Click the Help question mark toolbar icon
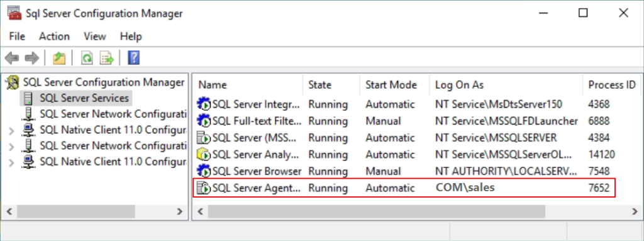 tap(133, 58)
